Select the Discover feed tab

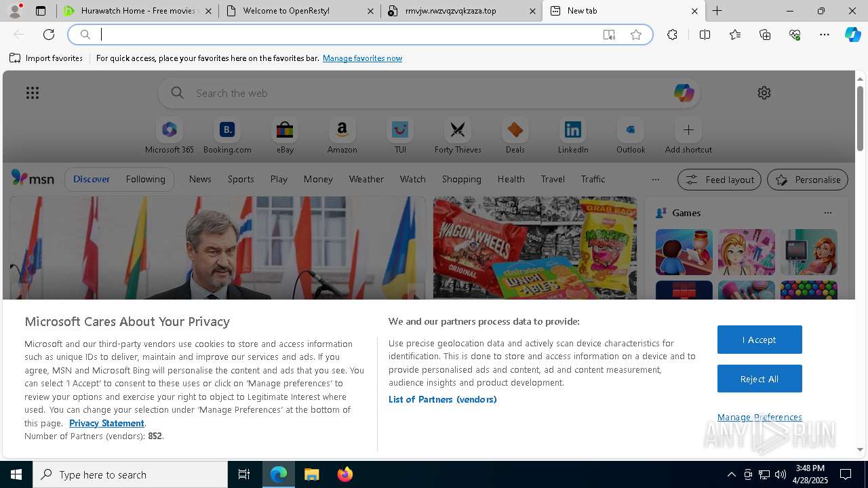pyautogui.click(x=92, y=179)
